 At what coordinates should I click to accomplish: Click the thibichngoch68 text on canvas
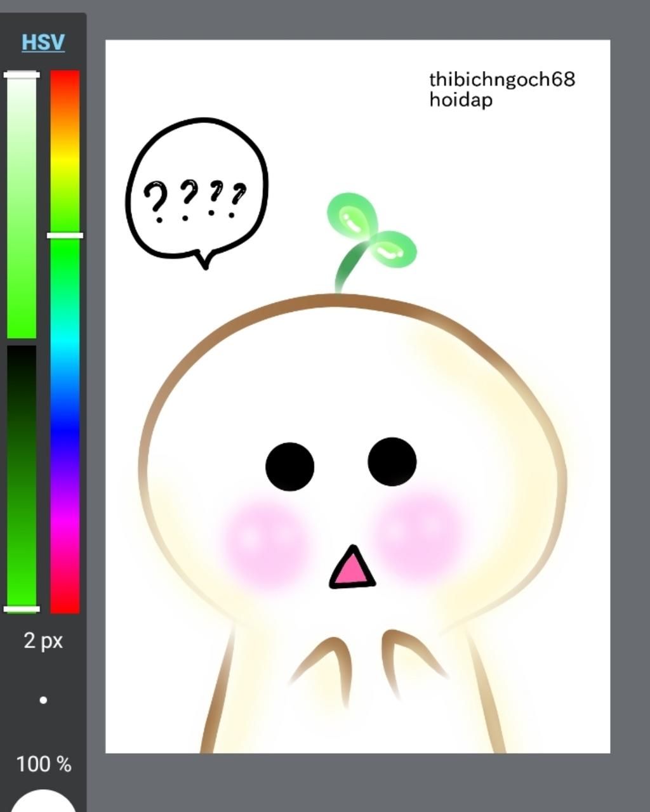click(x=502, y=79)
